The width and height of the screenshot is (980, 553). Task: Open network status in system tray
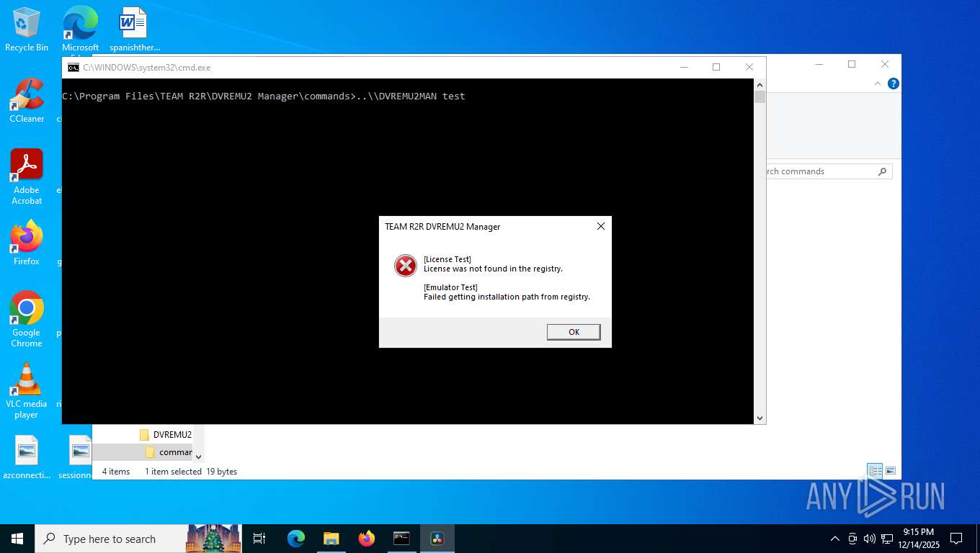(887, 539)
